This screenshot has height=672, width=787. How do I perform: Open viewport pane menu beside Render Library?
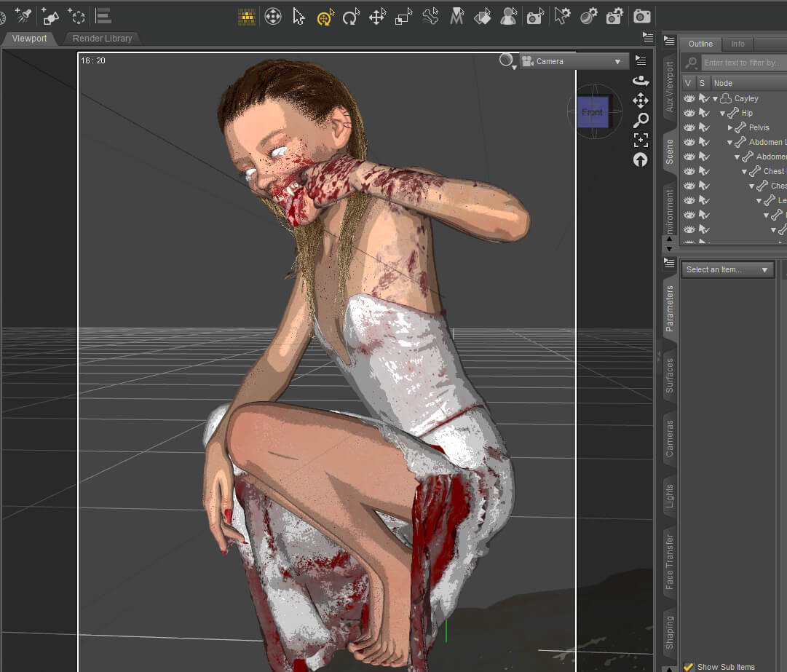(x=648, y=37)
